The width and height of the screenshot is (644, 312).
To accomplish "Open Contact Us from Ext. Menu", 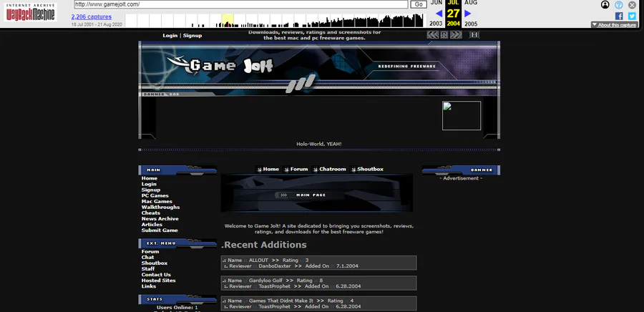I will pos(156,275).
